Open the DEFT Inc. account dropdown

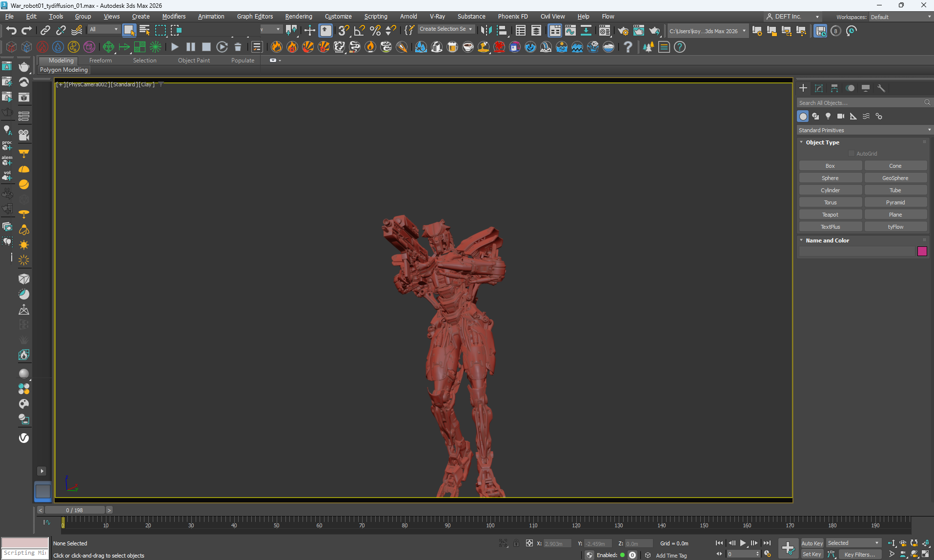point(793,17)
